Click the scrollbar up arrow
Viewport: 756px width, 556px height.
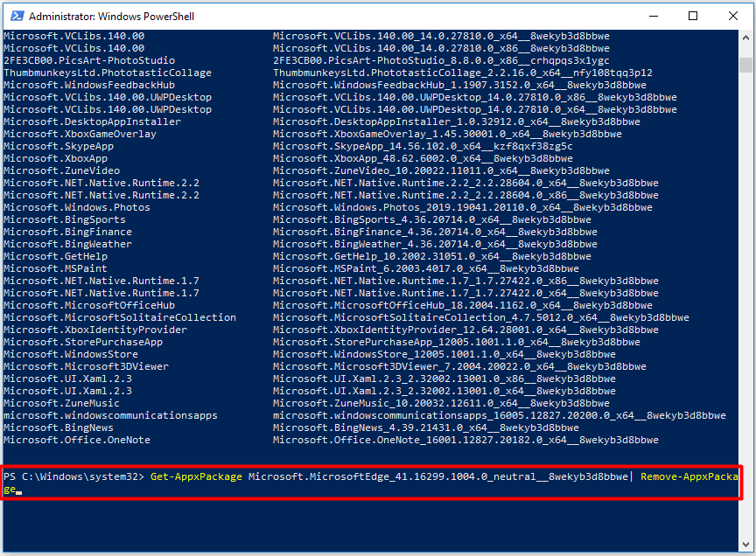click(745, 38)
